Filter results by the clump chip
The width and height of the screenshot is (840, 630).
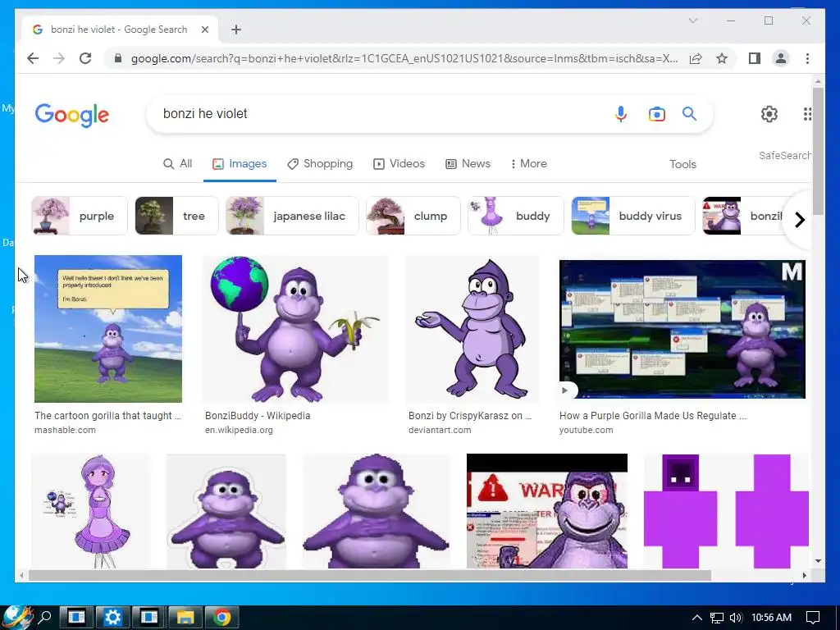click(413, 216)
